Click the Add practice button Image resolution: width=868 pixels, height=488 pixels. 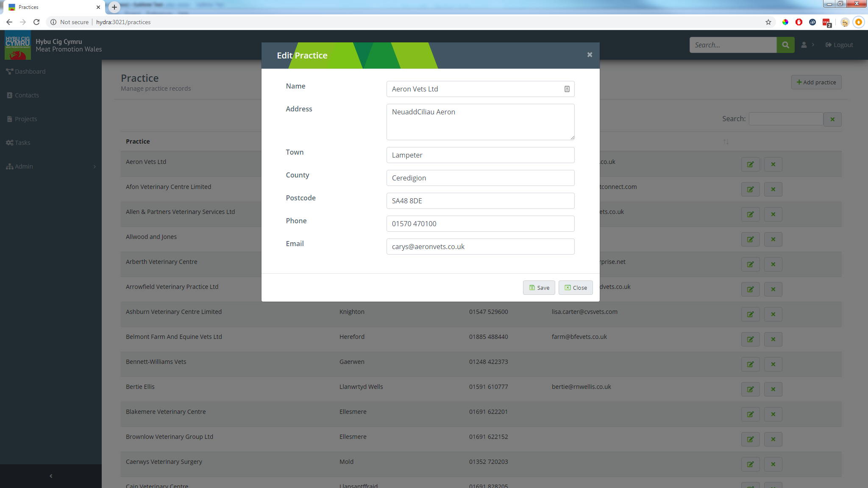[816, 82]
